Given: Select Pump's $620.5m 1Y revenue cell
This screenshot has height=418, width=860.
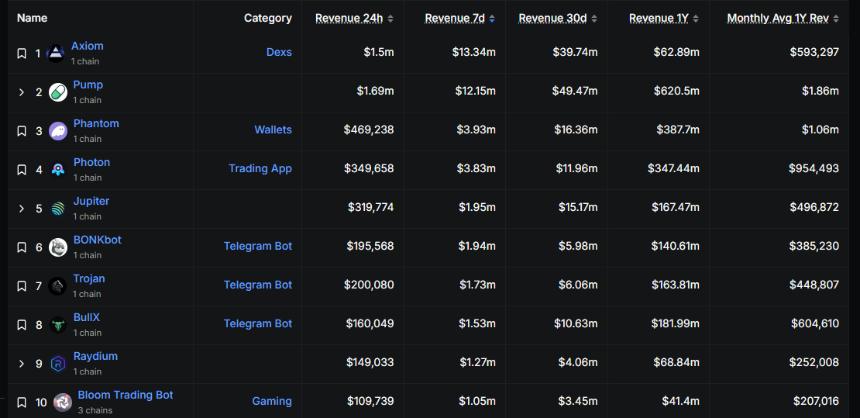Looking at the screenshot, I should (676, 91).
